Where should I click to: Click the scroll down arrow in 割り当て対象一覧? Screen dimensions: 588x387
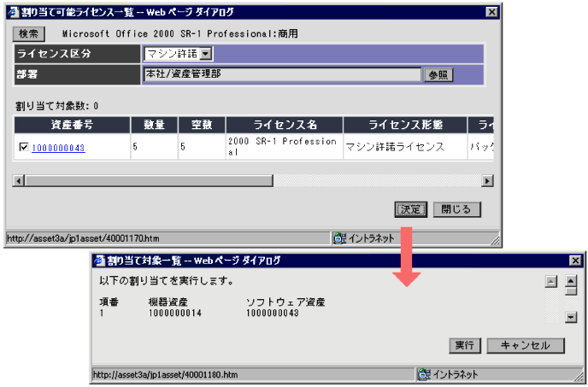(571, 317)
